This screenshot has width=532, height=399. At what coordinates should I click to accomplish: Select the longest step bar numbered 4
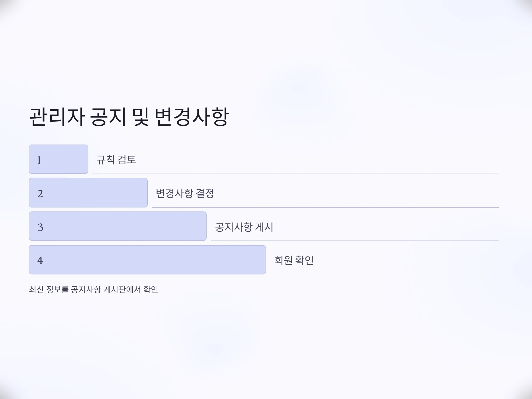(147, 260)
